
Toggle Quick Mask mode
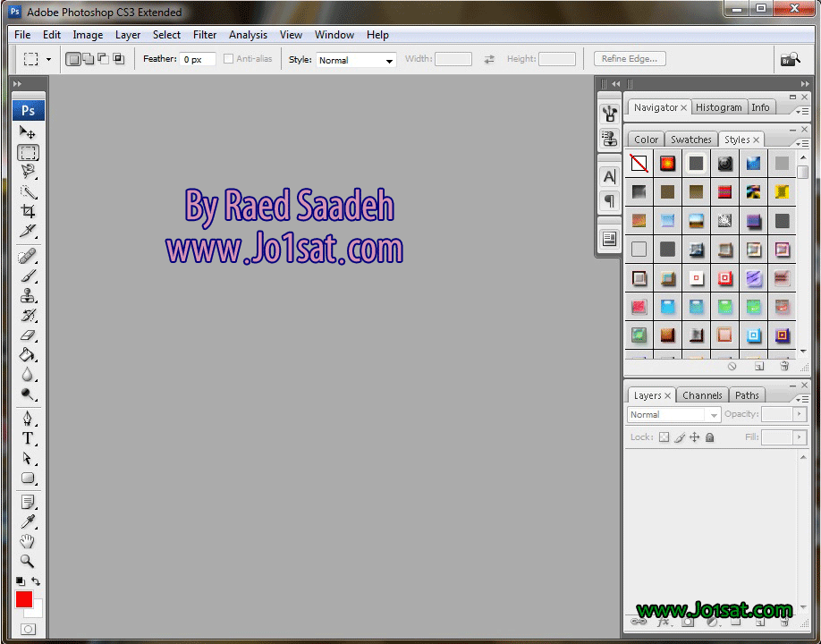click(28, 630)
